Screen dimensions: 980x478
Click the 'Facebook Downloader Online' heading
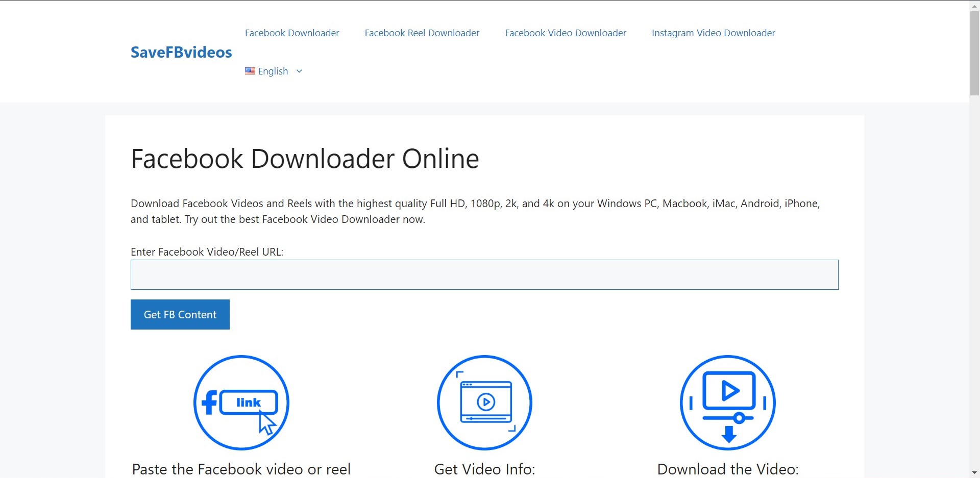point(305,159)
